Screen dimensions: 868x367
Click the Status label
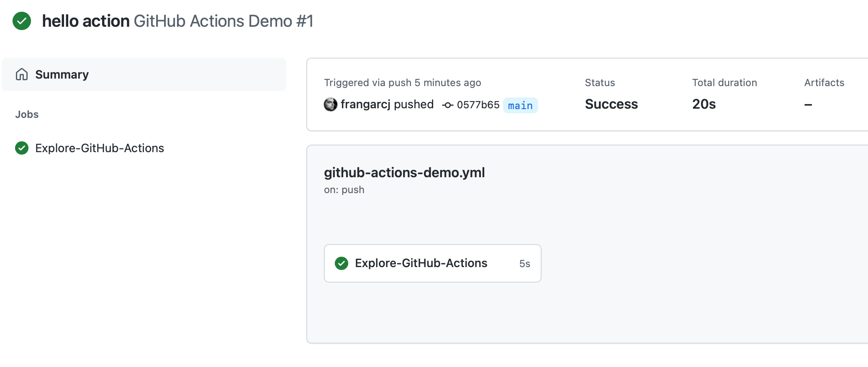(600, 83)
